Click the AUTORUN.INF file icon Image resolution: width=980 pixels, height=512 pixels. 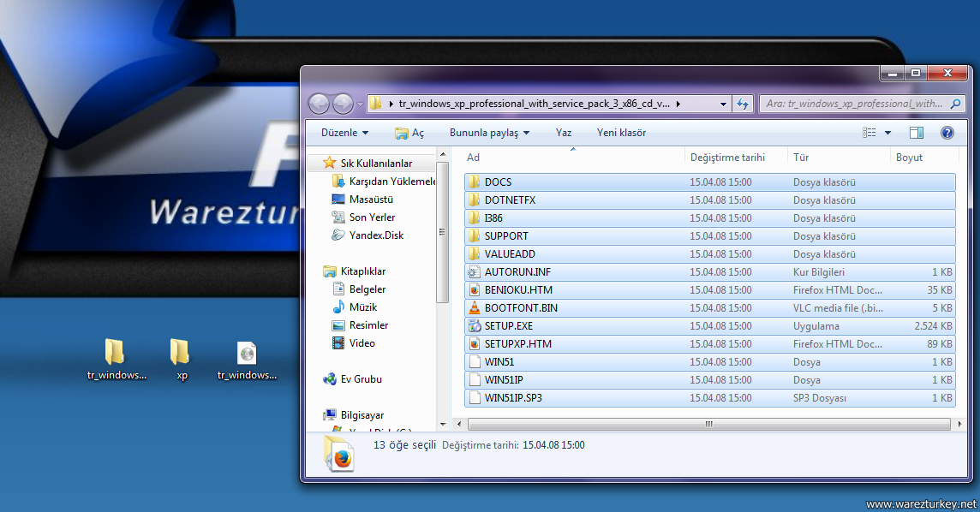475,271
